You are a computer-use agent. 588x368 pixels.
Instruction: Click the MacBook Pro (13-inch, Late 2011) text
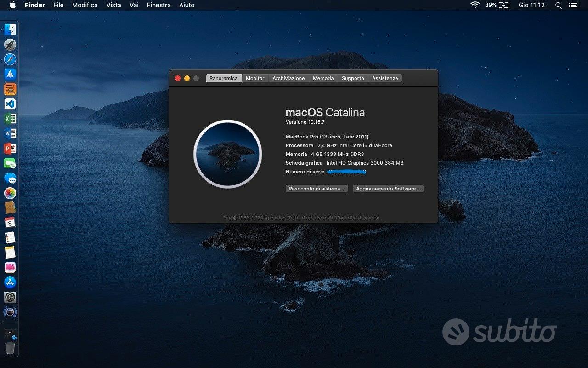tap(327, 137)
